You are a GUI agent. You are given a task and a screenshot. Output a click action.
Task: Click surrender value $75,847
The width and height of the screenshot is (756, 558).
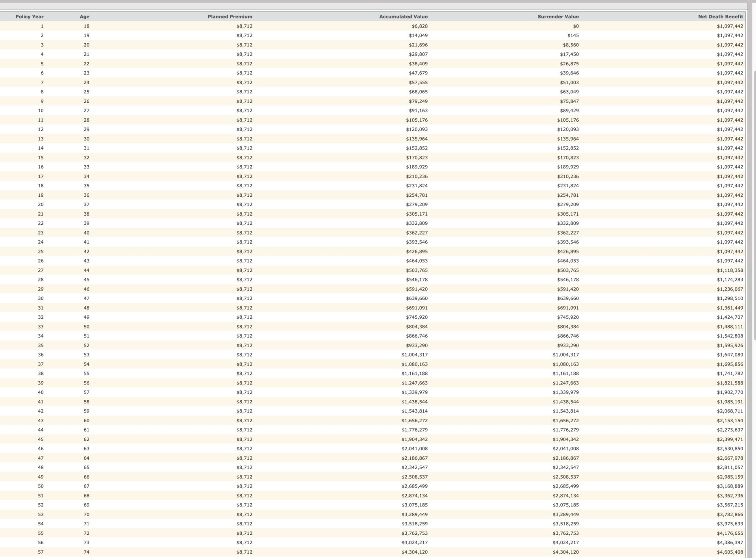pos(569,101)
